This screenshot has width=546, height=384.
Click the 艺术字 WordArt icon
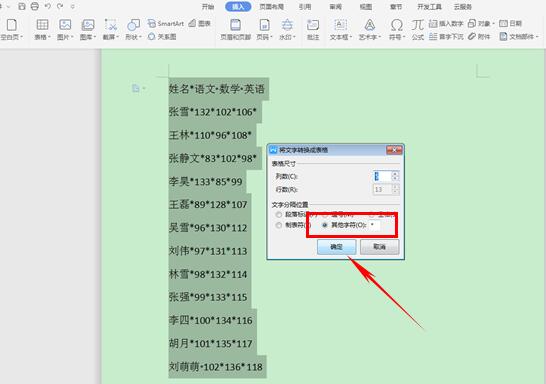click(x=369, y=25)
